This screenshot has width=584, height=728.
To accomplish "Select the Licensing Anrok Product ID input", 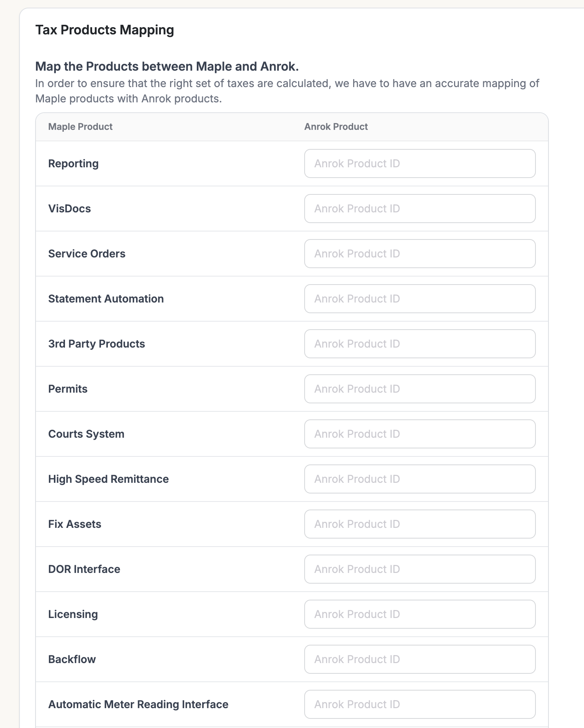I will coord(420,614).
